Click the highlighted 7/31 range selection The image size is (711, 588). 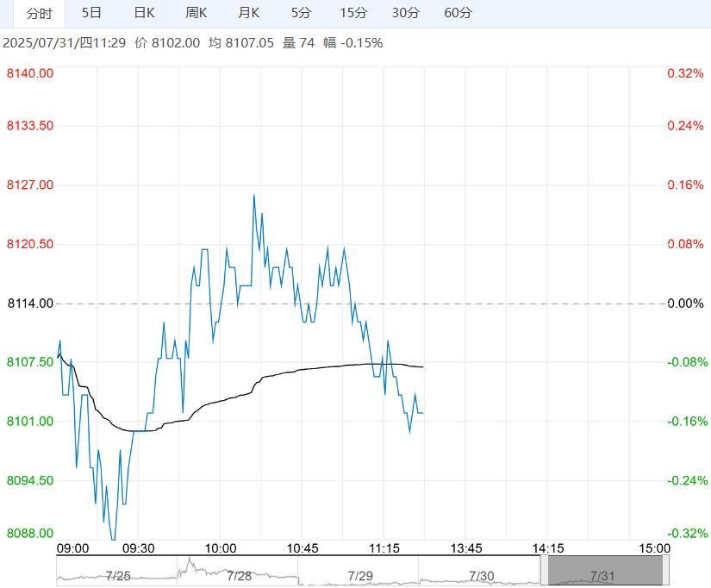coord(604,571)
